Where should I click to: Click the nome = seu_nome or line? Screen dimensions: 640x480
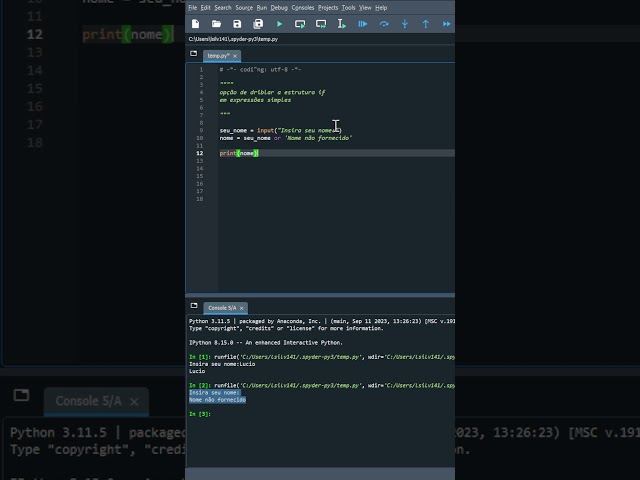coord(286,138)
